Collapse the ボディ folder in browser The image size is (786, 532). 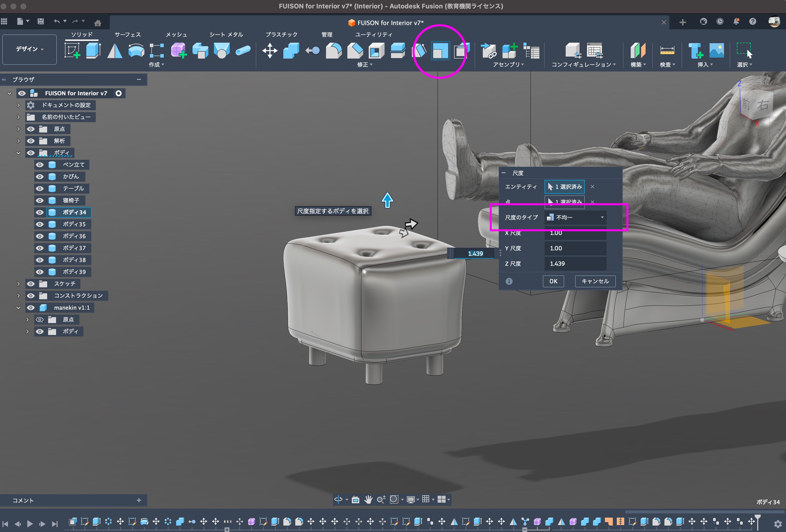click(x=18, y=153)
